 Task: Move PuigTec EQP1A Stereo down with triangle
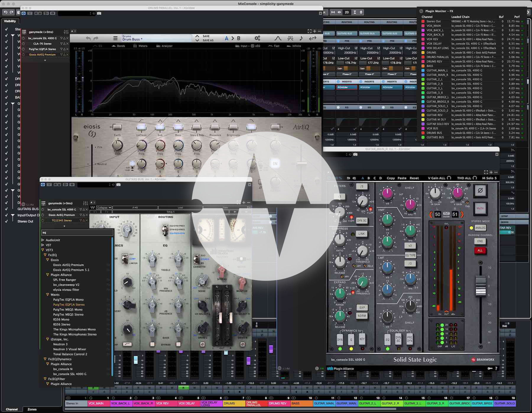click(61, 49)
